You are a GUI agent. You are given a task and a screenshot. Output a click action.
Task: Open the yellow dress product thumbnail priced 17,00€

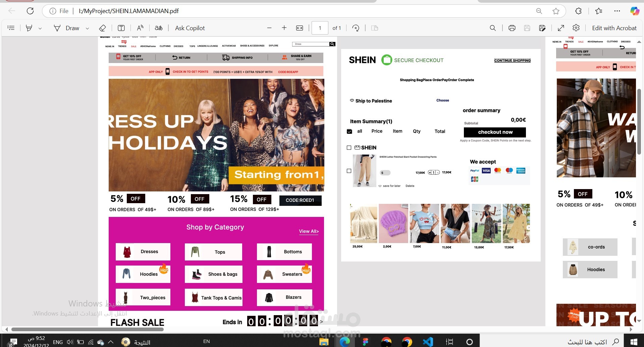pyautogui.click(x=516, y=223)
